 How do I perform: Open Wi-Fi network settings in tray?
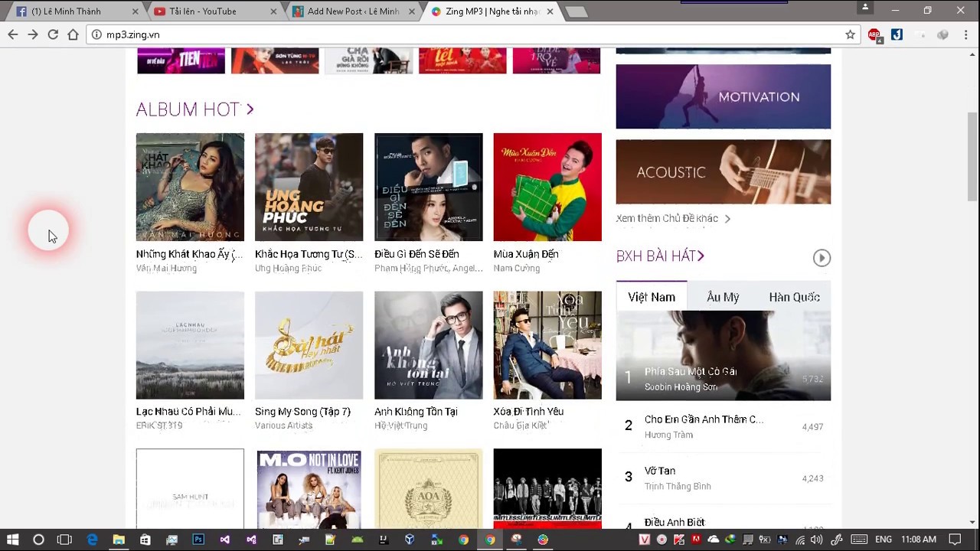tap(799, 540)
